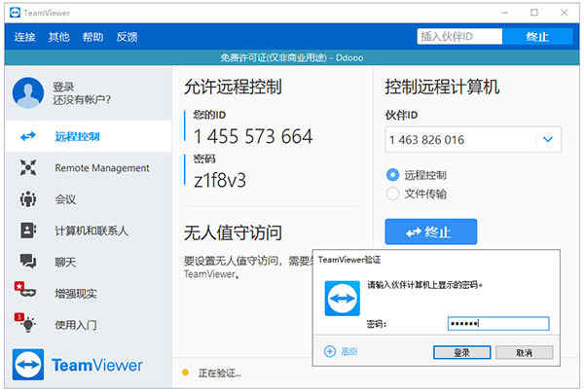584x392 pixels.
Task: Open the 帮助 menu
Action: tap(93, 37)
